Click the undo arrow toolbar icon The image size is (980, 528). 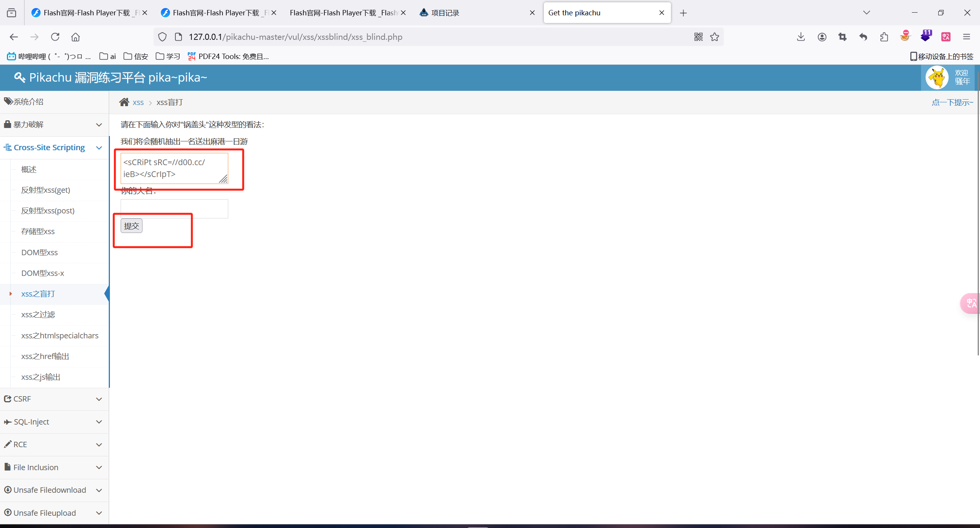coord(863,37)
